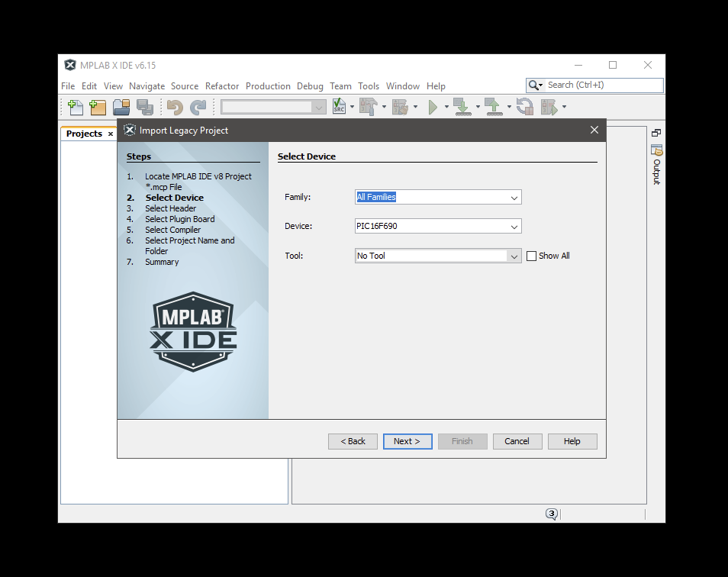728x577 pixels.
Task: Click the Undo arrow icon
Action: point(175,108)
